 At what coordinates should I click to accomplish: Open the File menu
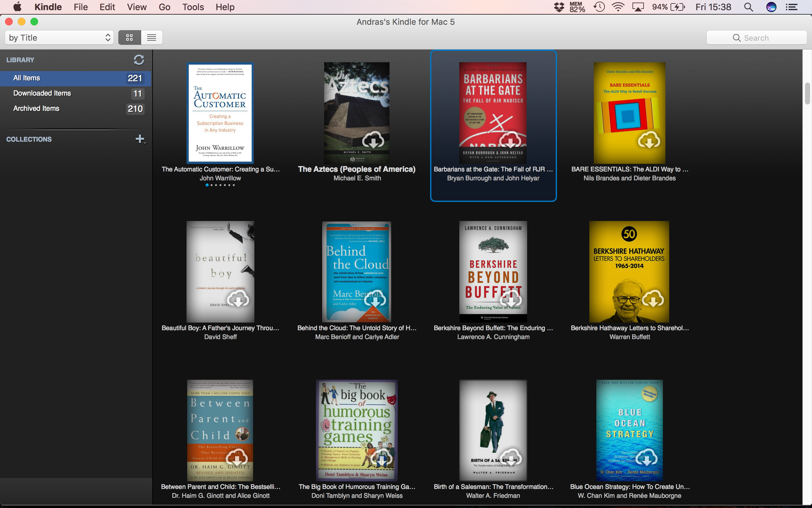[81, 7]
